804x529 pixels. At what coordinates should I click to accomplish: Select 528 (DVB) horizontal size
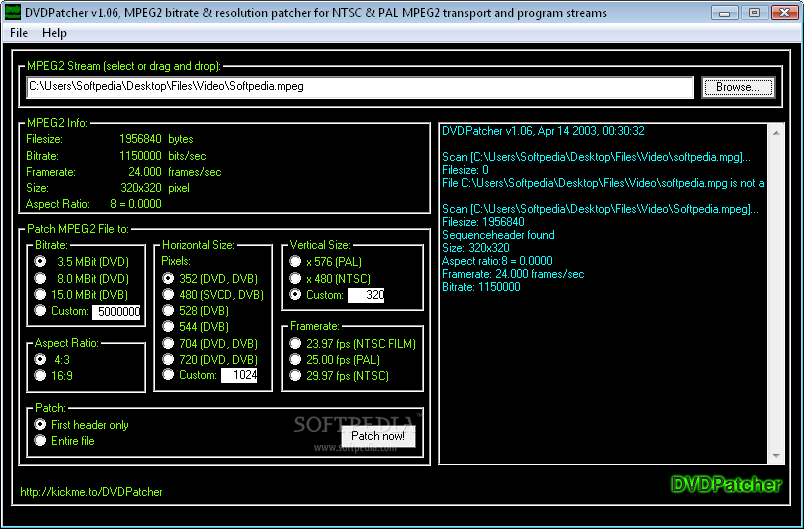pos(196,311)
